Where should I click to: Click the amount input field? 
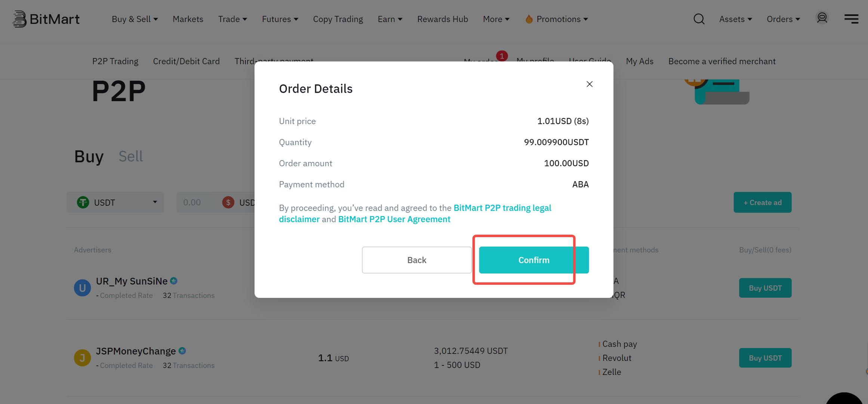198,202
